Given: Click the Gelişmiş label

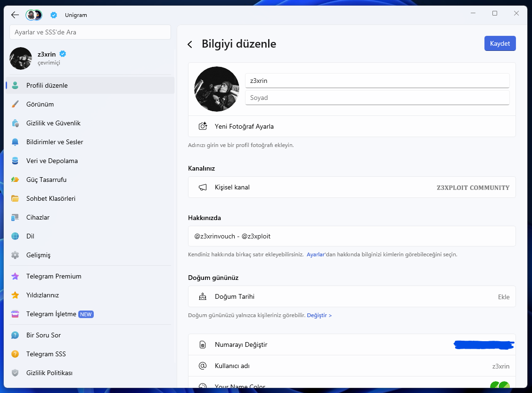Looking at the screenshot, I should tap(38, 255).
